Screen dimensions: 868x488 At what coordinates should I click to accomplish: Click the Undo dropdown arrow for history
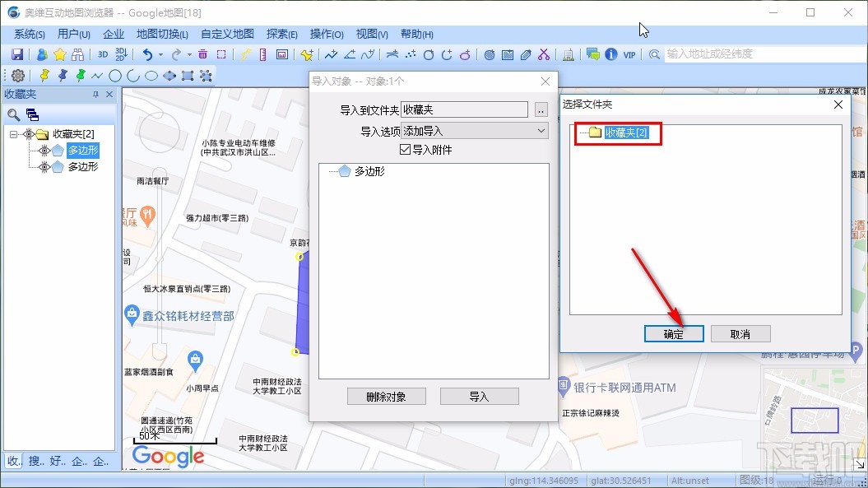pos(161,54)
